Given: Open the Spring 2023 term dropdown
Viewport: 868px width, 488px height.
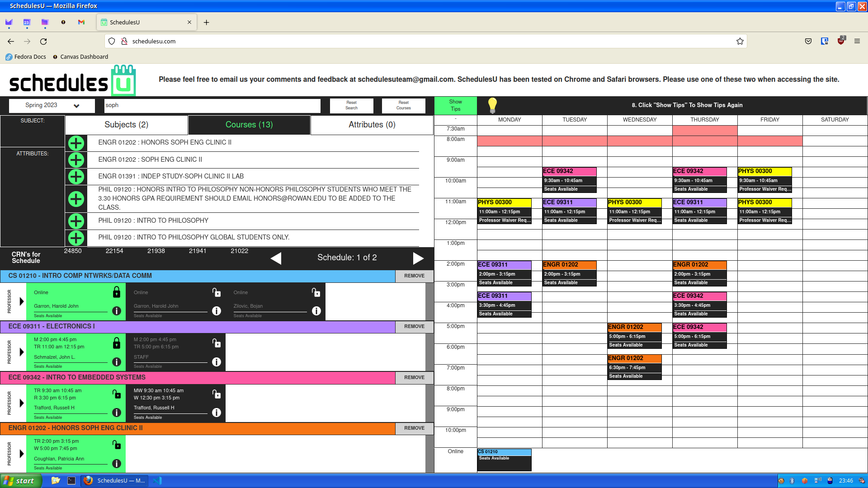Looking at the screenshot, I should tap(52, 105).
